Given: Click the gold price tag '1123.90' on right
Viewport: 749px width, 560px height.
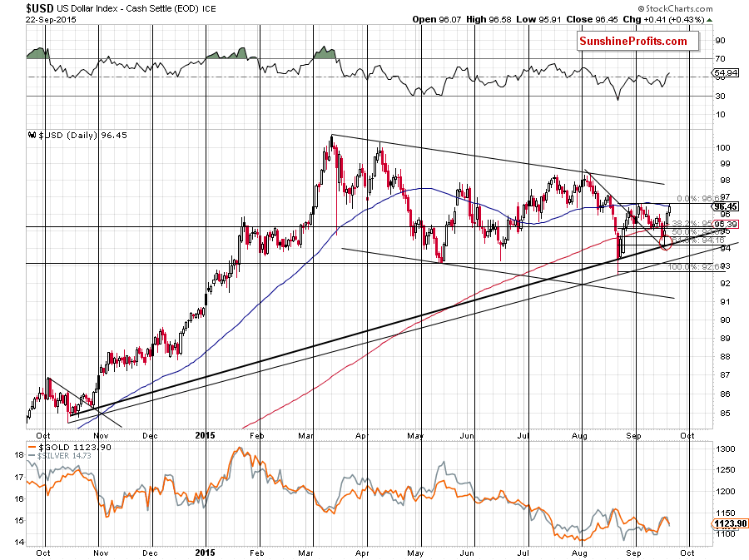Looking at the screenshot, I should coord(730,523).
